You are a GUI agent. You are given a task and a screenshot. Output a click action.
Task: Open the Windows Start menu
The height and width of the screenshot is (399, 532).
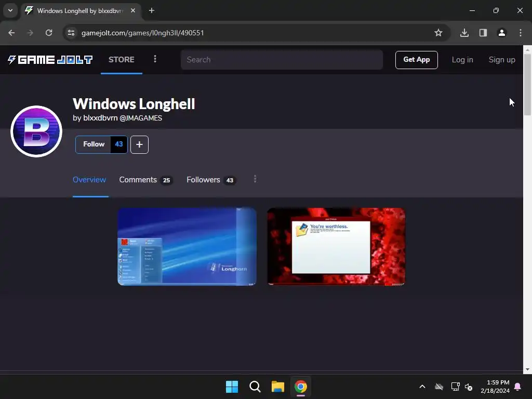tap(232, 387)
